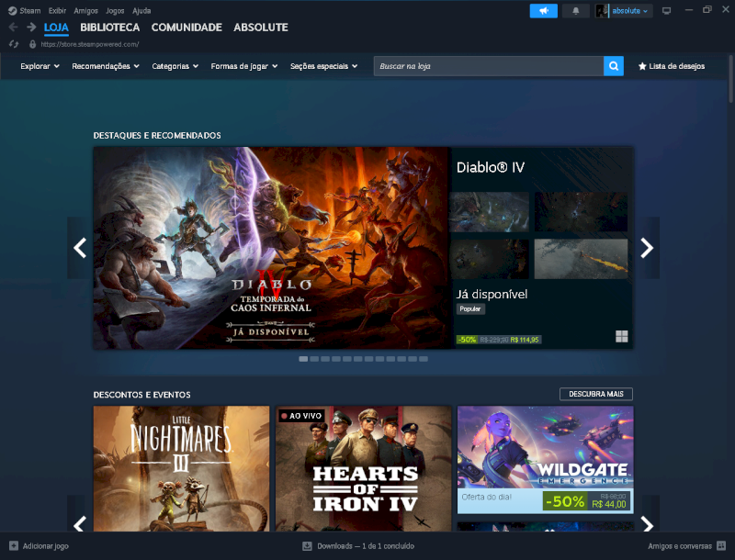This screenshot has width=735, height=560.
Task: Open the ABSOLUTE profile tab
Action: tap(261, 28)
